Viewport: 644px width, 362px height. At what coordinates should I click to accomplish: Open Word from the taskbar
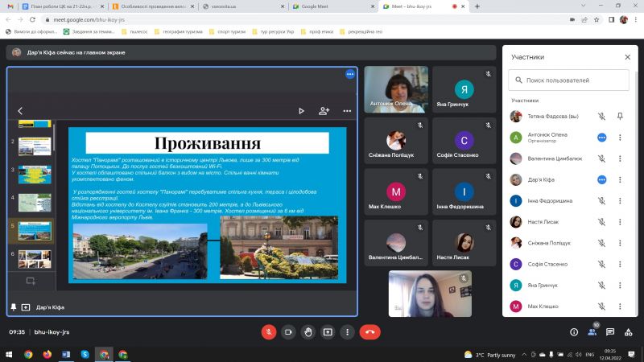tap(66, 354)
